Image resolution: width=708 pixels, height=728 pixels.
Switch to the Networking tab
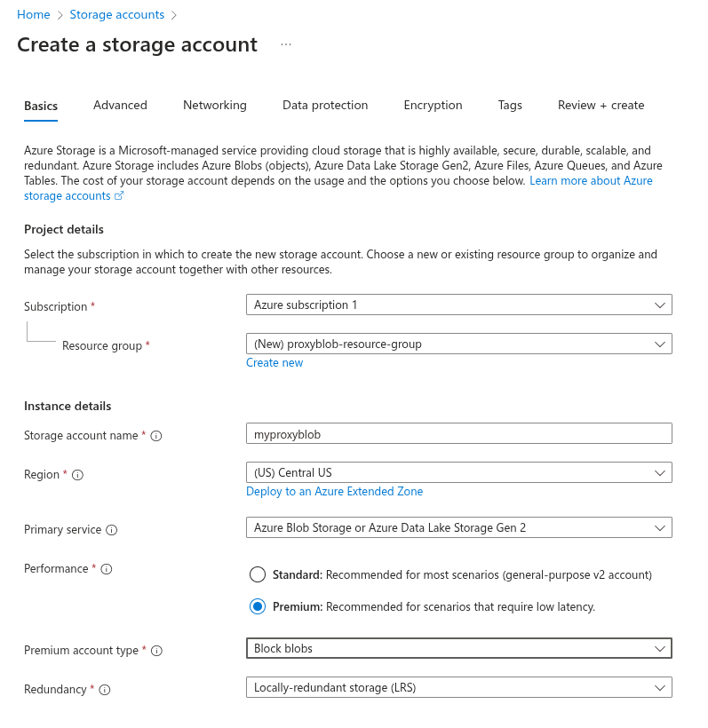[214, 105]
